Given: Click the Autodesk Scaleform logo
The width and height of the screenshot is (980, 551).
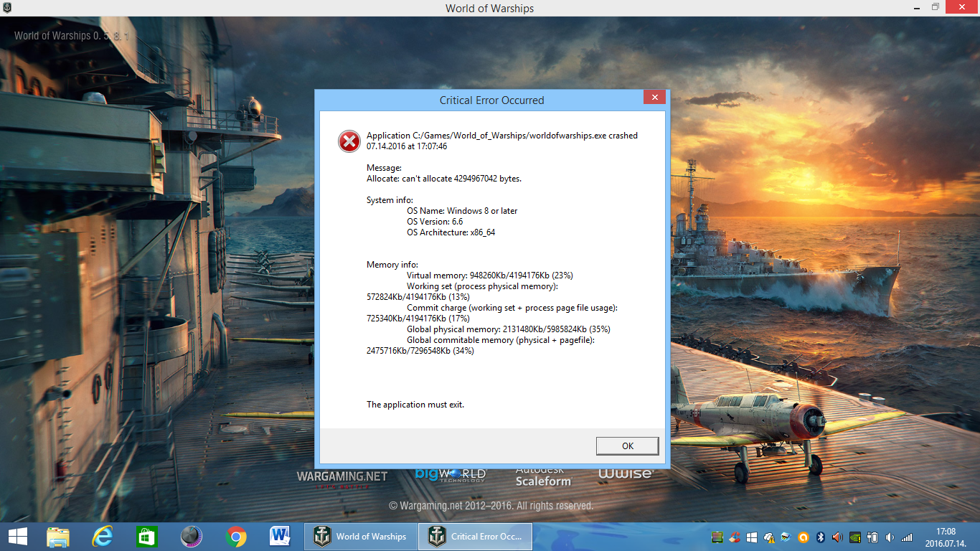Looking at the screenshot, I should pos(543,476).
